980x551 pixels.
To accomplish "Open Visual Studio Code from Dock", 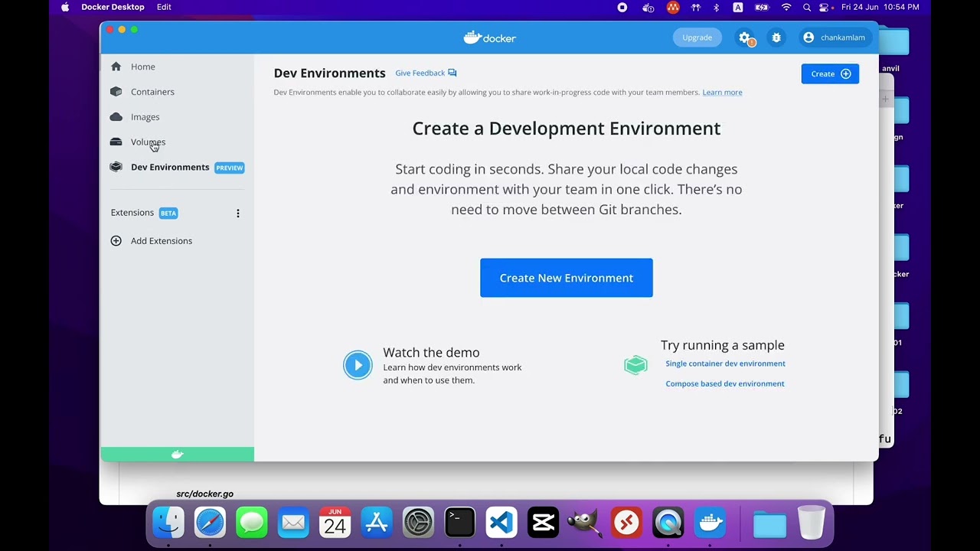I will (501, 523).
